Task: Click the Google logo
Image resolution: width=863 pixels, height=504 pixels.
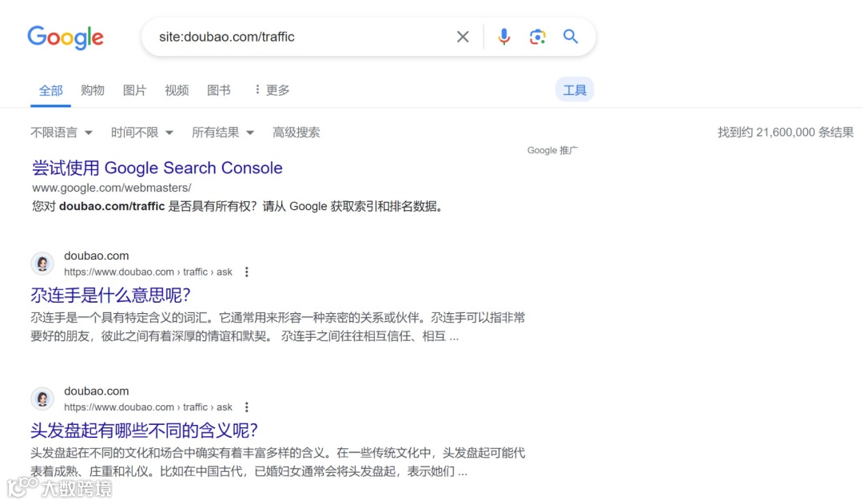Action: [66, 38]
